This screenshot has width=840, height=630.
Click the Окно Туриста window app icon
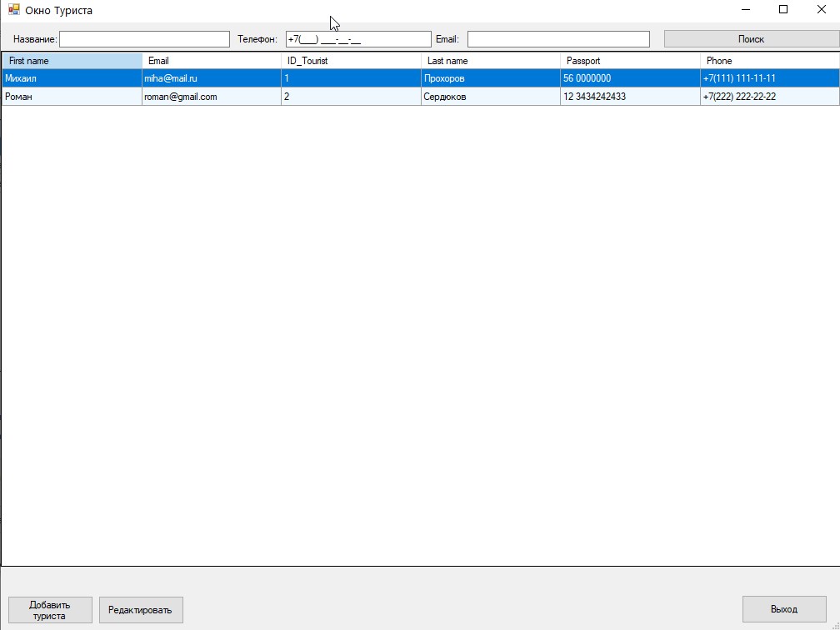[14, 10]
